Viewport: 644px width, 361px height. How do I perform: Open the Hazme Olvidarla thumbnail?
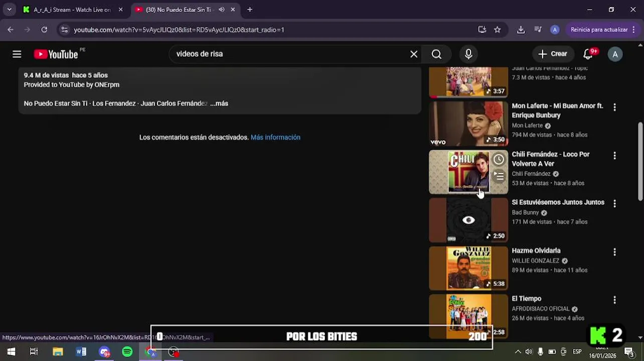pyautogui.click(x=468, y=268)
